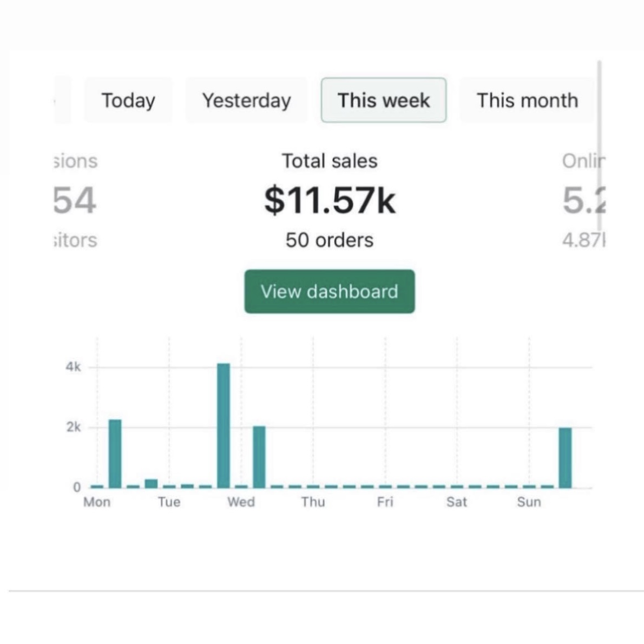644x644 pixels.
Task: Click the small bar before the Tue label
Action: (151, 483)
